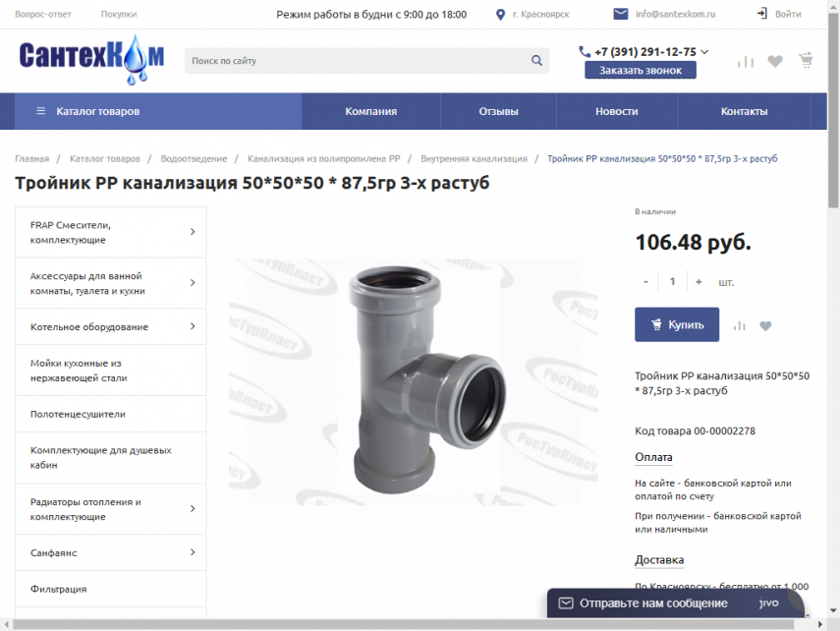The image size is (840, 631).
Task: Go to Отзывы menu item
Action: coord(498,111)
